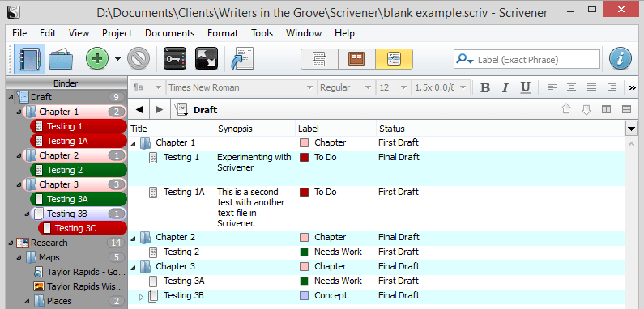Select Maps folder in Binder
Viewport: 644px width, 309px height.
(49, 258)
